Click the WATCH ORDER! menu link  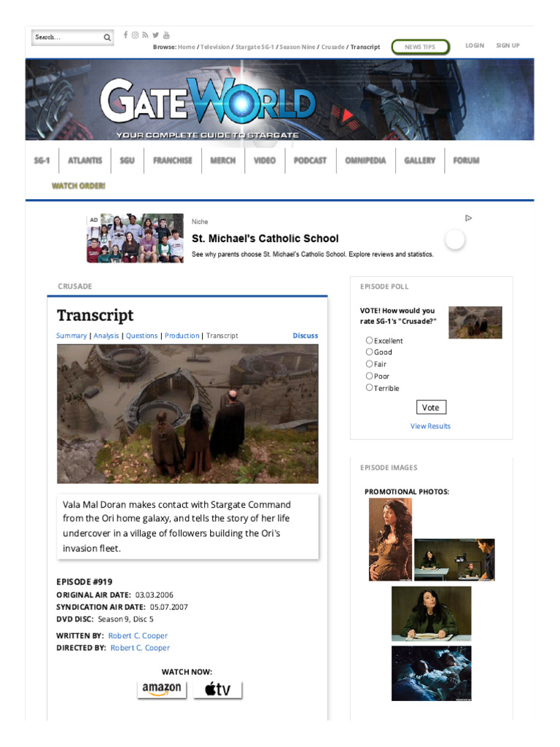point(79,186)
